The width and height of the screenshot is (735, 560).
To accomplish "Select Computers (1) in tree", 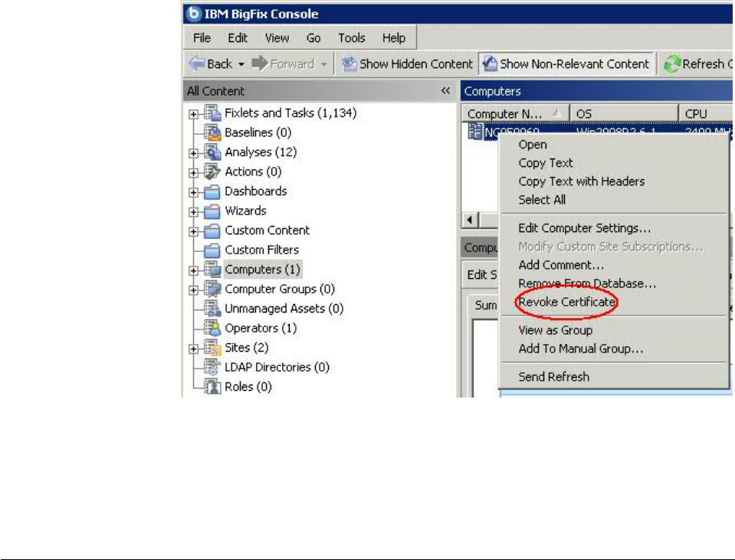I will pos(262,270).
